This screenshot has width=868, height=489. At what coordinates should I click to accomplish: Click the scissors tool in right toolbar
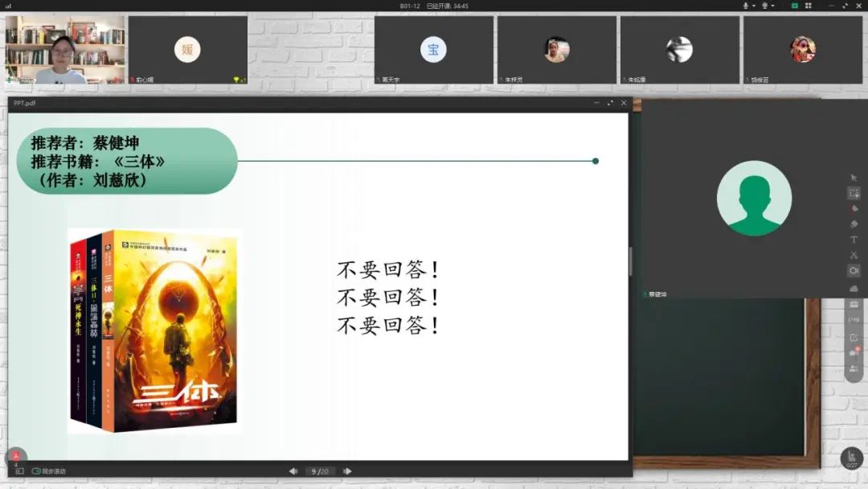854,256
